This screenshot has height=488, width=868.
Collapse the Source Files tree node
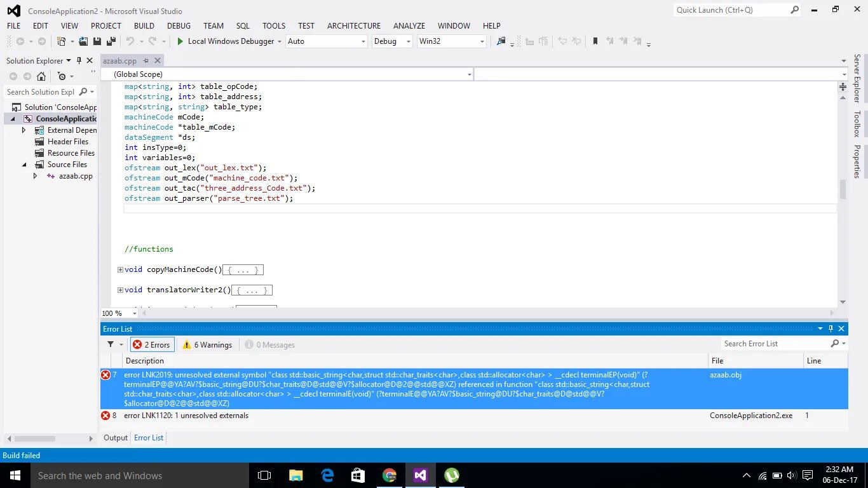click(x=24, y=165)
